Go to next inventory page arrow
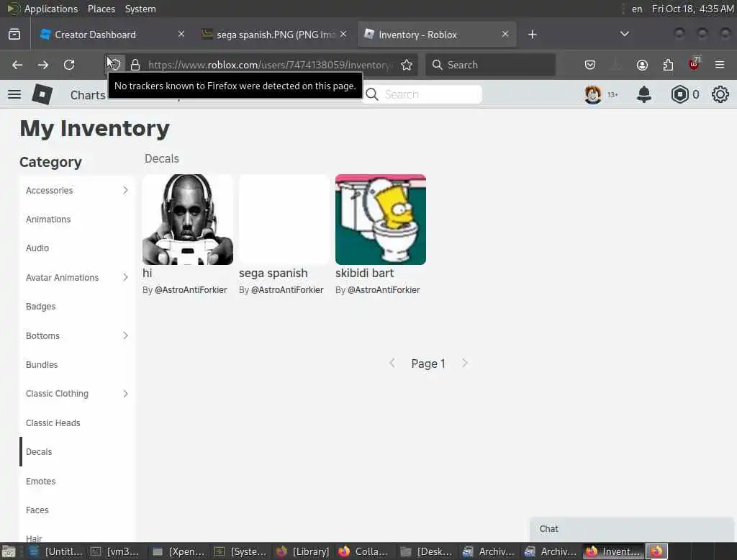The image size is (737, 560). [464, 363]
